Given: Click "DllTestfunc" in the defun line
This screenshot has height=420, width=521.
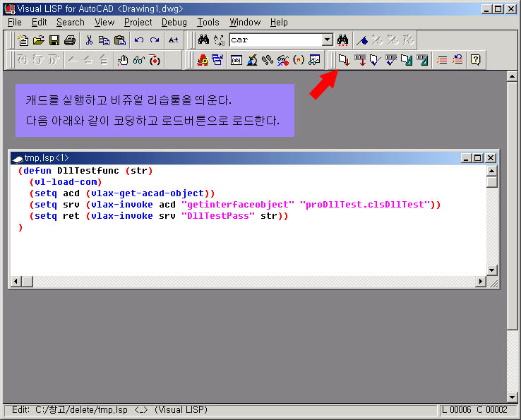Looking at the screenshot, I should pyautogui.click(x=88, y=171).
